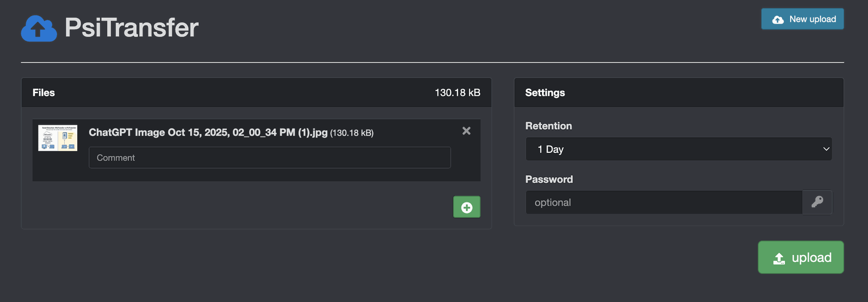
Task: Click the Settings panel header
Action: [545, 93]
